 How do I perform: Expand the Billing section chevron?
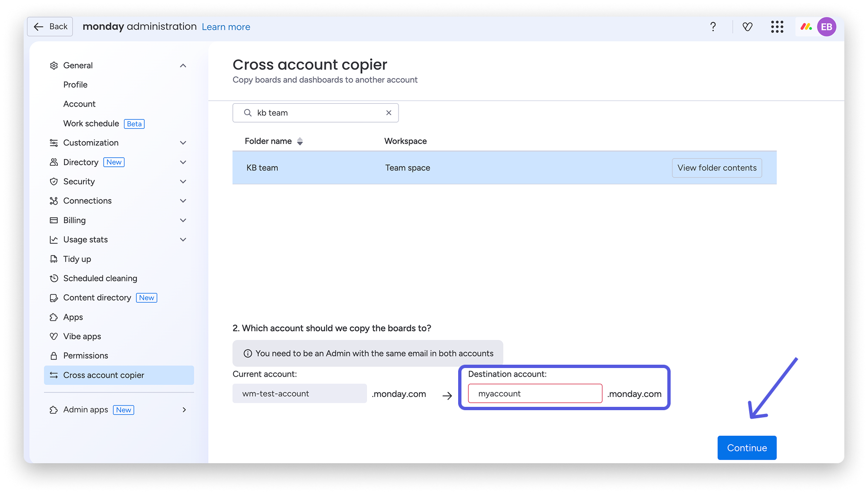183,220
